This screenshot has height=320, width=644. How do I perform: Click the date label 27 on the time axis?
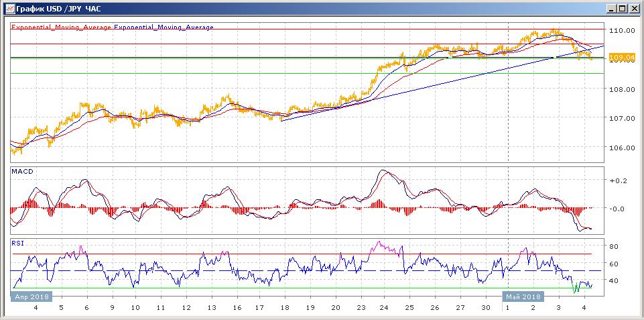click(460, 308)
